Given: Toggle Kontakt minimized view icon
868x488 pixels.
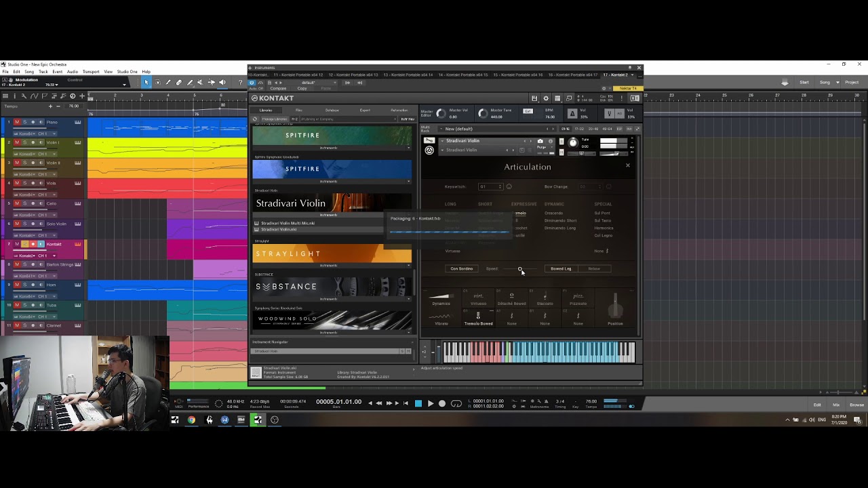Looking at the screenshot, I should 568,98.
